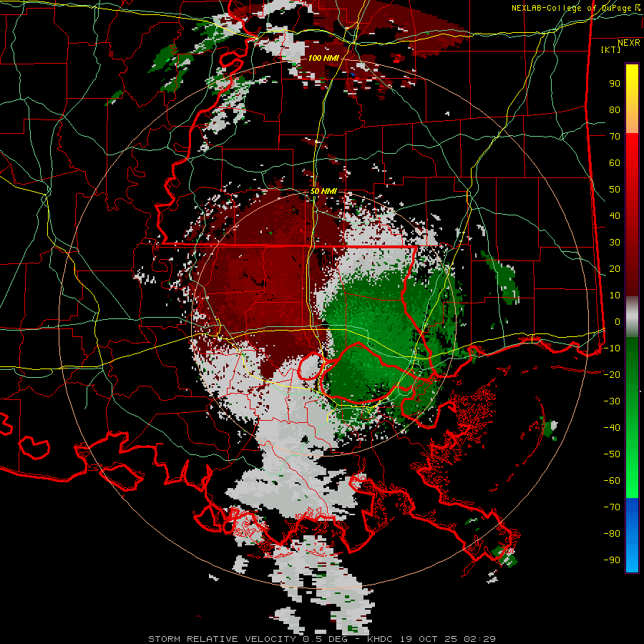Click the -60 knot scale label
This screenshot has width=644, height=644.
(612, 481)
